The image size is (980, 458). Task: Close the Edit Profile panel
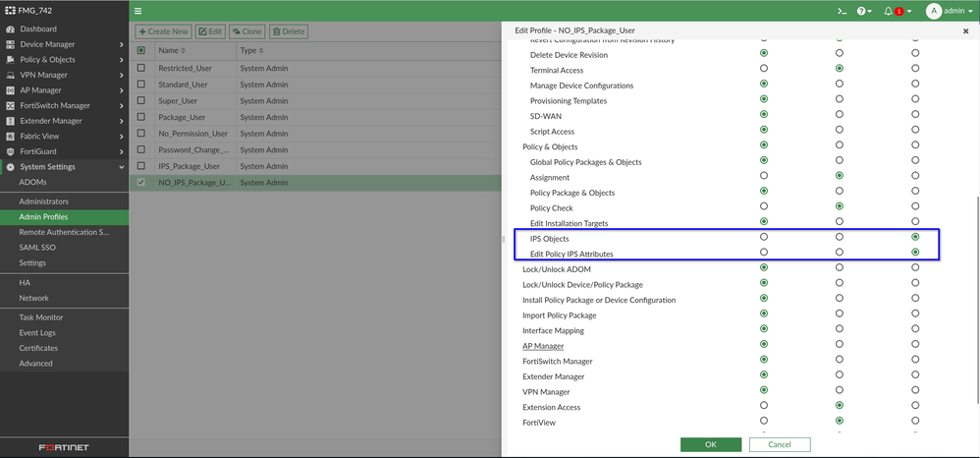tap(965, 30)
